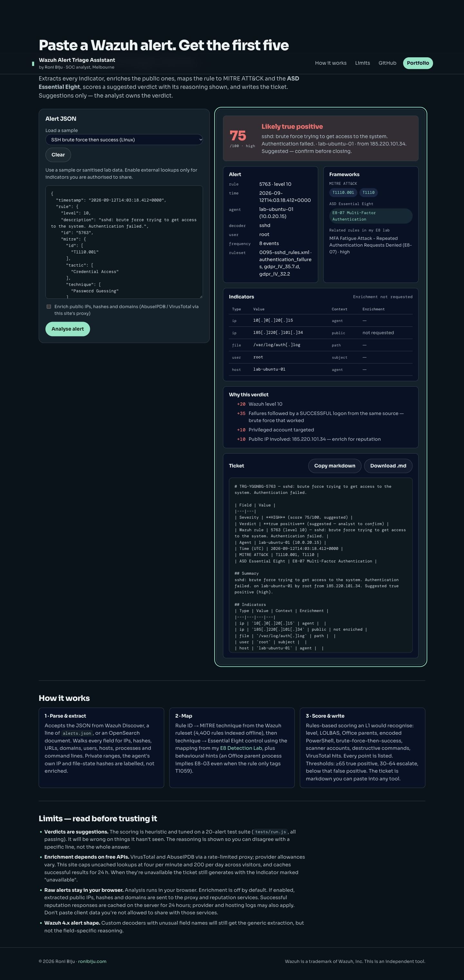Image resolution: width=464 pixels, height=980 pixels.
Task: Click the Likely true positive heading
Action: point(292,127)
